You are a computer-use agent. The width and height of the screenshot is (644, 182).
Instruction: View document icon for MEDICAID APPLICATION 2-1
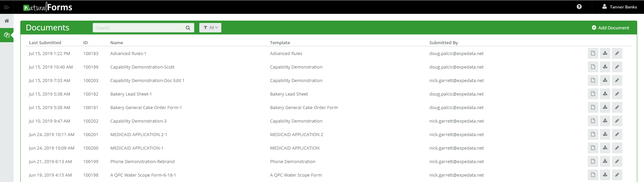593,134
